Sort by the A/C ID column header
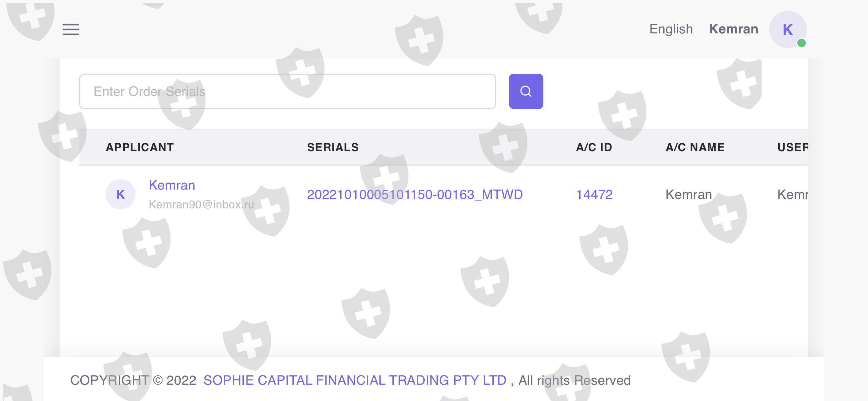The height and width of the screenshot is (401, 868). [x=594, y=147]
